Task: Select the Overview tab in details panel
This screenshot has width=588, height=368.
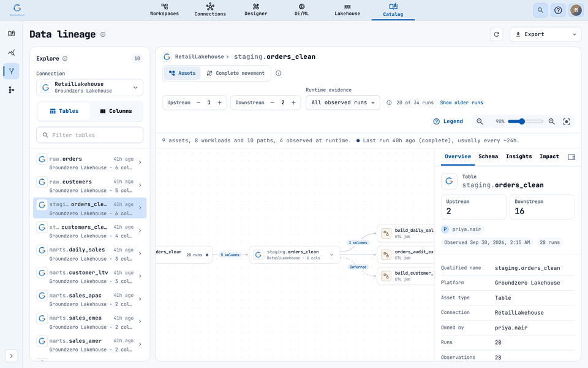Action: [458, 156]
